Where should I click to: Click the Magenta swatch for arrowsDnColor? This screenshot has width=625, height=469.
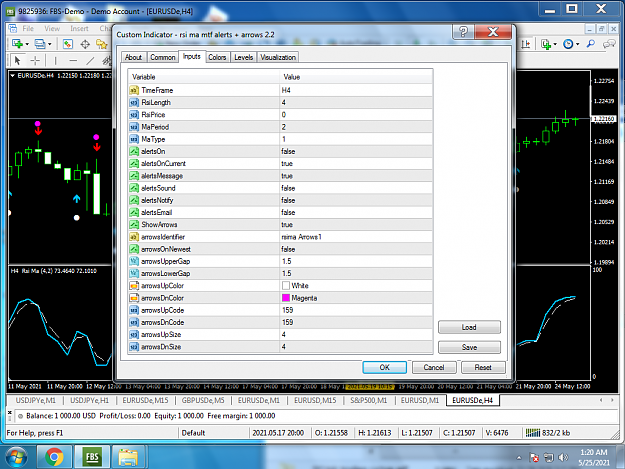pos(285,298)
